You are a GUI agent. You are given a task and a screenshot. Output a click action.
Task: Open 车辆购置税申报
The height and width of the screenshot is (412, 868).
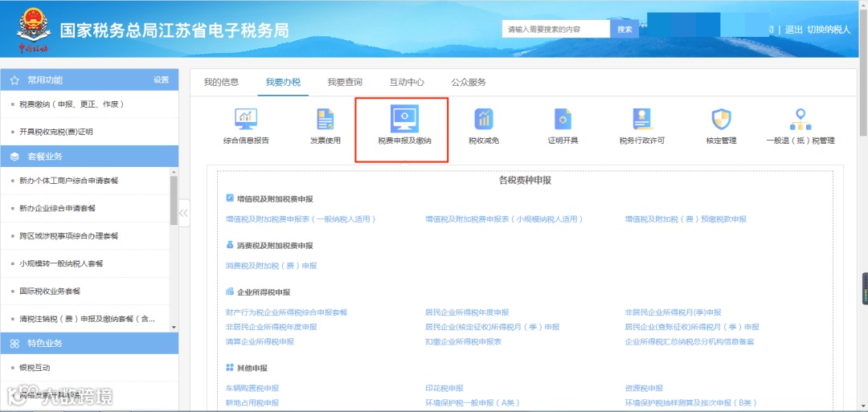click(x=252, y=388)
